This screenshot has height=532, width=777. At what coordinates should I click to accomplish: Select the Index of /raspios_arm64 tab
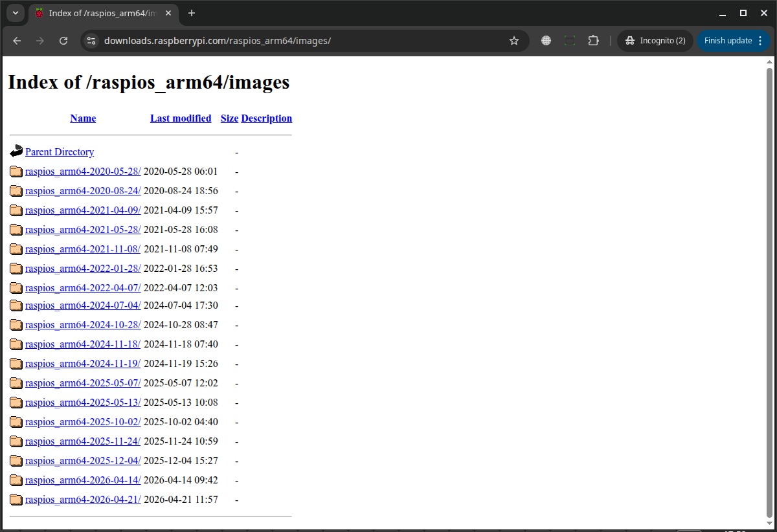click(x=102, y=14)
